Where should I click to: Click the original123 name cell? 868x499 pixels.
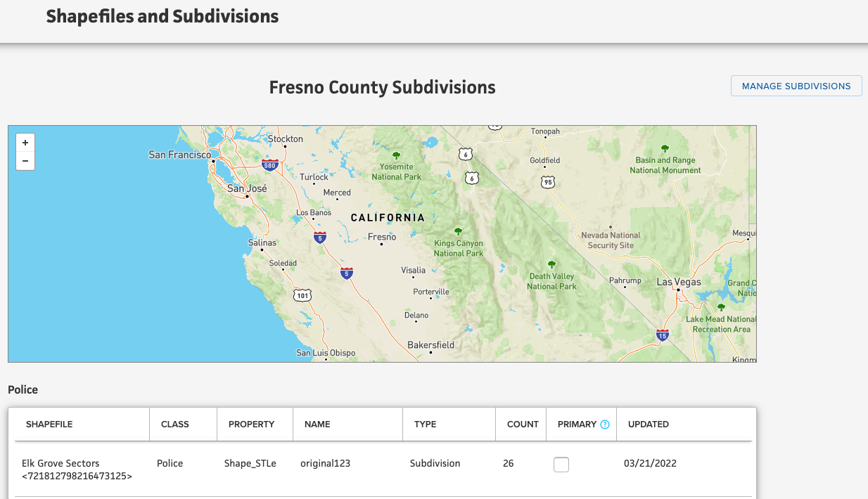(x=325, y=464)
